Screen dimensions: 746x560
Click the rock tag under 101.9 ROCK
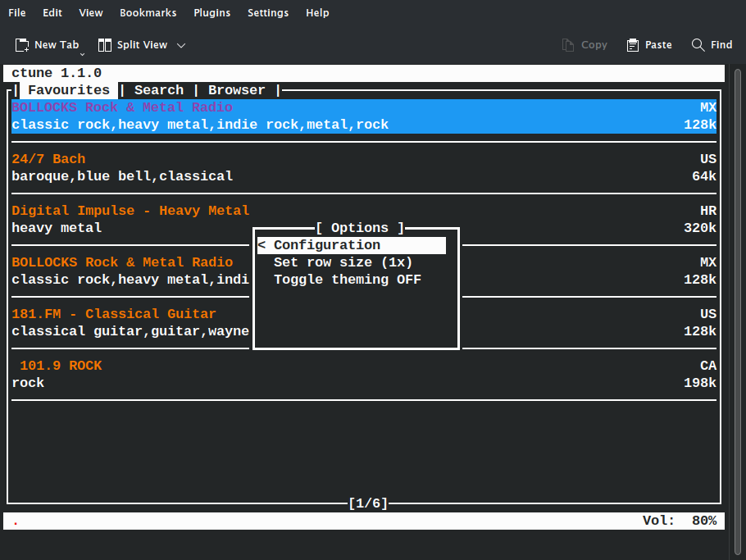coord(28,383)
